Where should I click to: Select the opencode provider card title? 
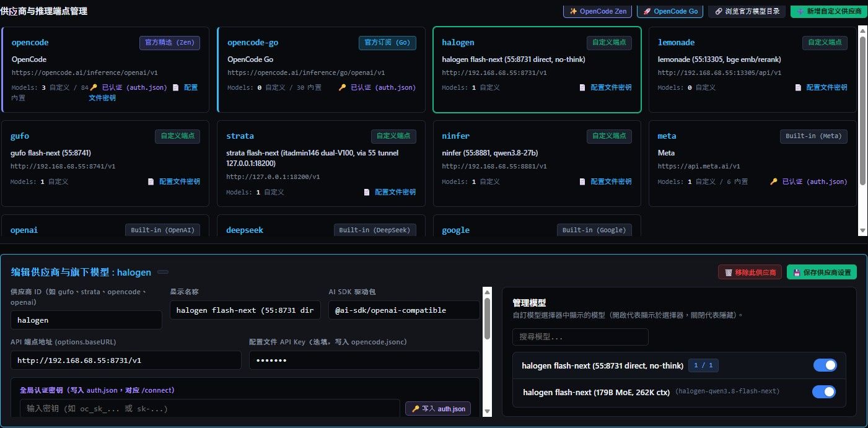tap(30, 43)
